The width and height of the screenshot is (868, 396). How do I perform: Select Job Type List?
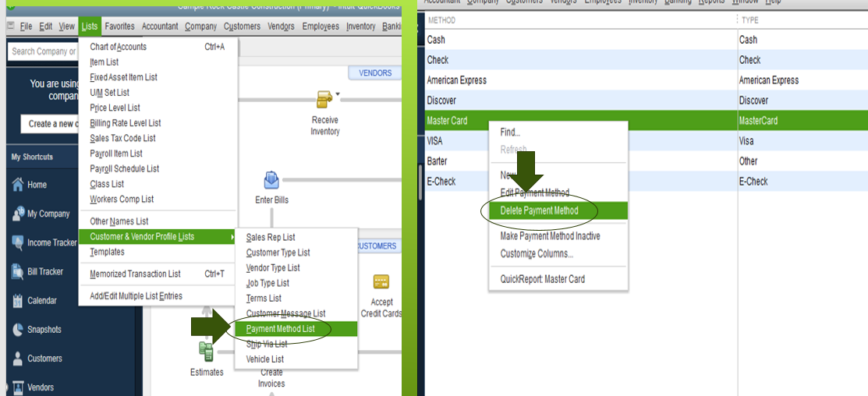click(296, 283)
